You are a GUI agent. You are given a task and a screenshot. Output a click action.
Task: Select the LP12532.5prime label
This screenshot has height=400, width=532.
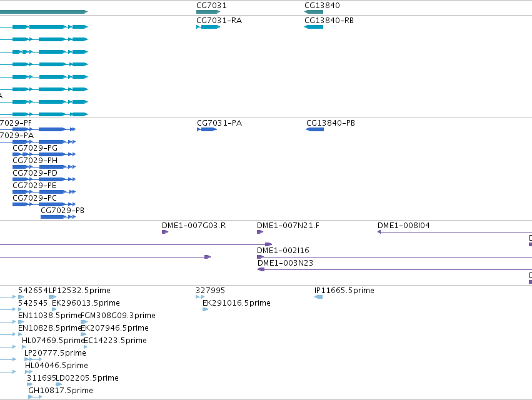click(x=80, y=291)
